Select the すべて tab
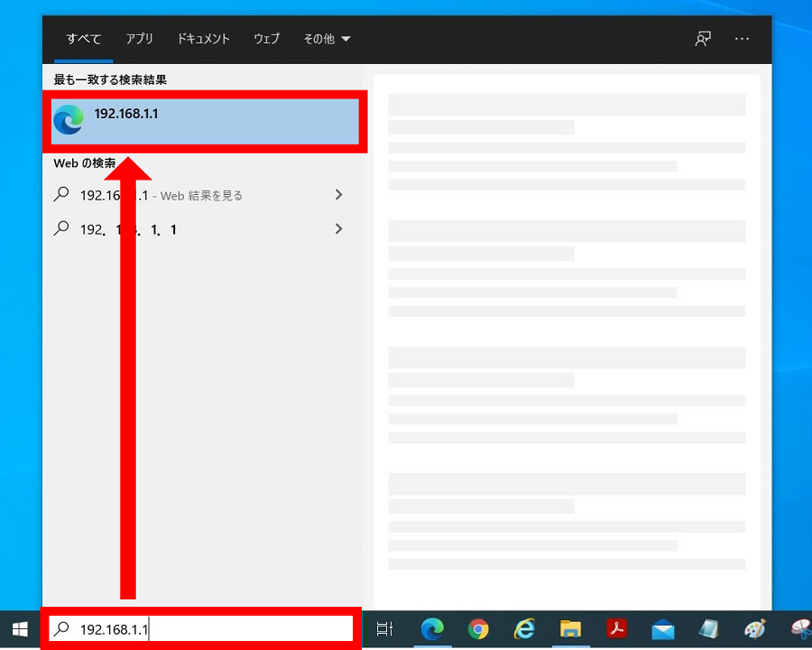 [x=83, y=39]
